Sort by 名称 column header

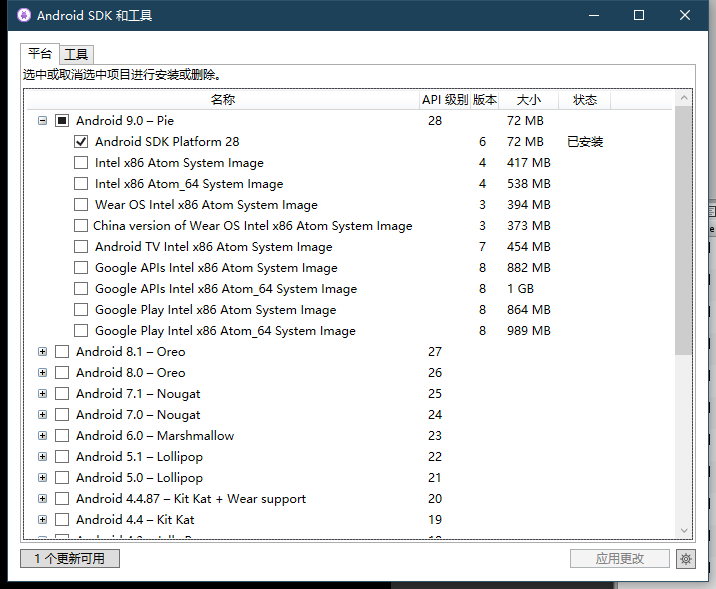223,100
